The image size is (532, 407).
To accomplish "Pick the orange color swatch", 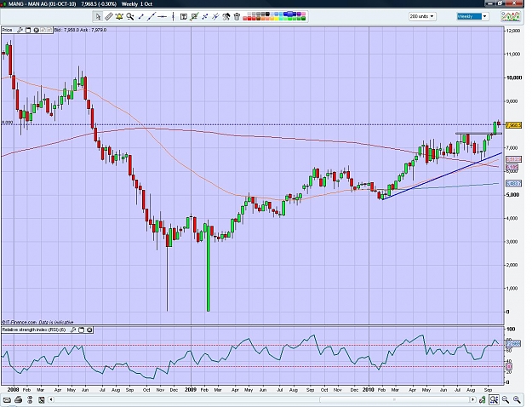I will pyautogui.click(x=263, y=19).
